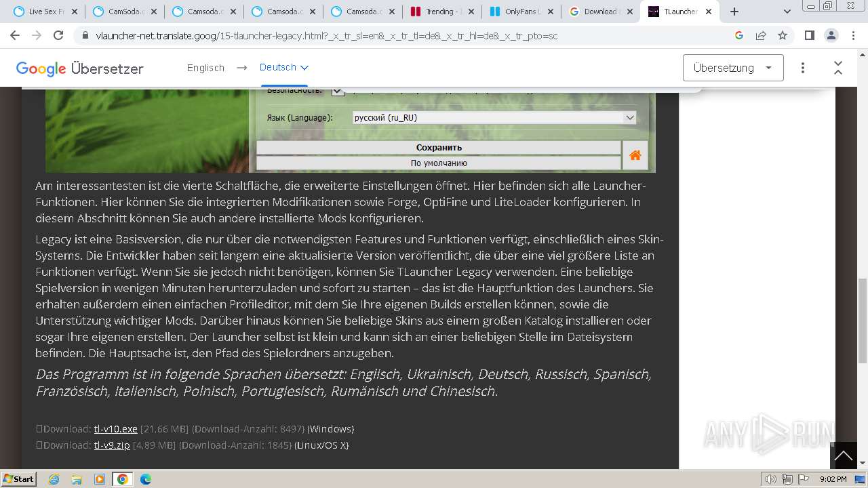Viewport: 868px width, 488px height.
Task: Open Google icon in address bar
Action: coord(739,36)
